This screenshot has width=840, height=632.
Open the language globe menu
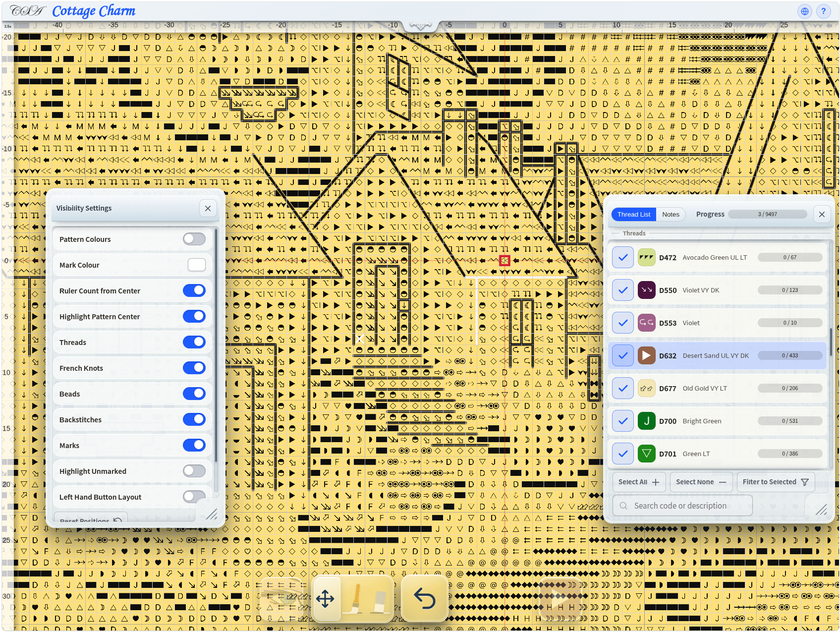pyautogui.click(x=805, y=11)
